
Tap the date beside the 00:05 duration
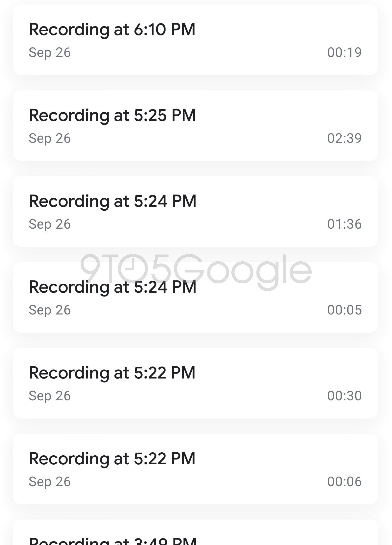(x=50, y=310)
